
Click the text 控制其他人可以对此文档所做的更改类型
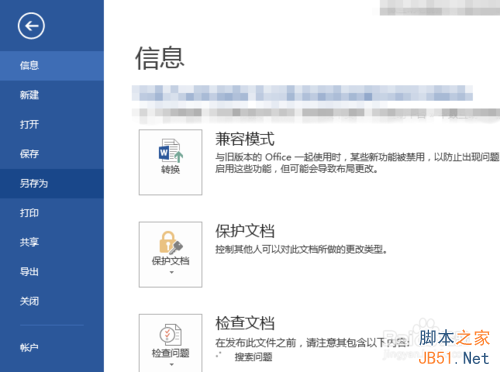coord(301,249)
